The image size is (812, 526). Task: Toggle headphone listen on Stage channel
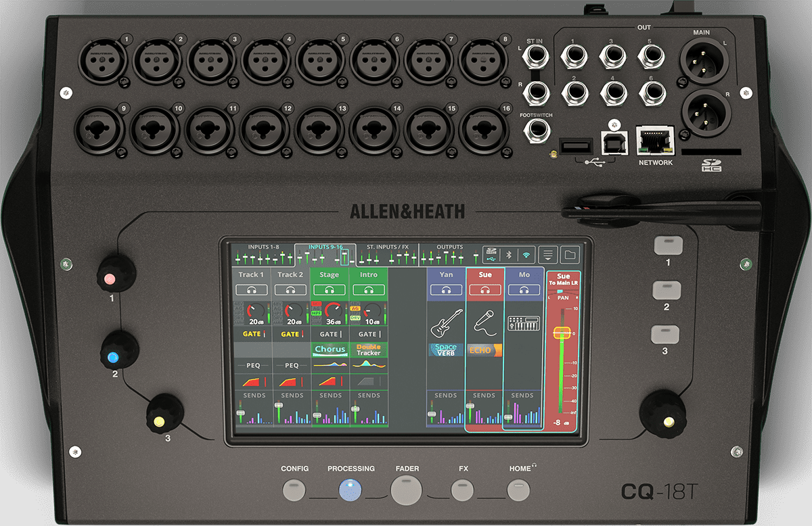click(x=330, y=289)
